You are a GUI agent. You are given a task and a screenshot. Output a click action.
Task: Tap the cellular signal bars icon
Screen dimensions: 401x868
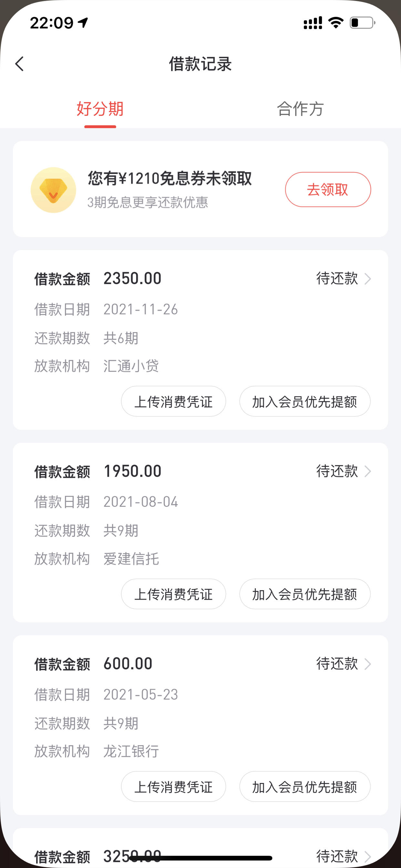(x=313, y=23)
